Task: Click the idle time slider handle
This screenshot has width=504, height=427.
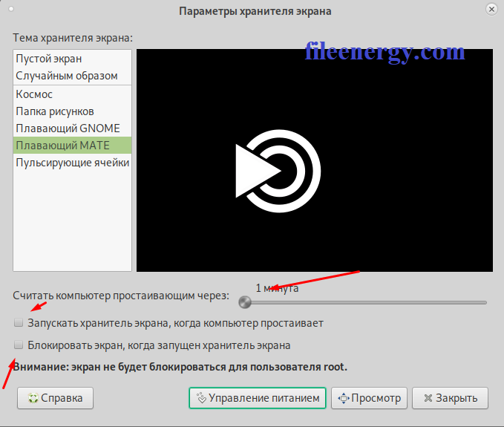Action: 245,302
